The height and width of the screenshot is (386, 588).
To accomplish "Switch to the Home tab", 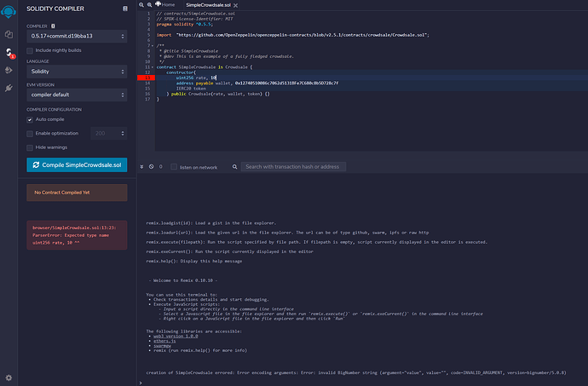I will 165,4.
